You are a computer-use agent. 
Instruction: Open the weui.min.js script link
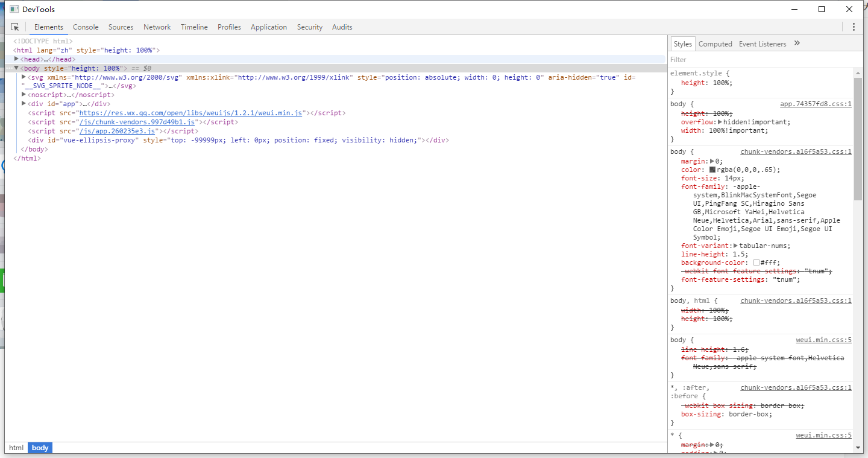point(190,113)
